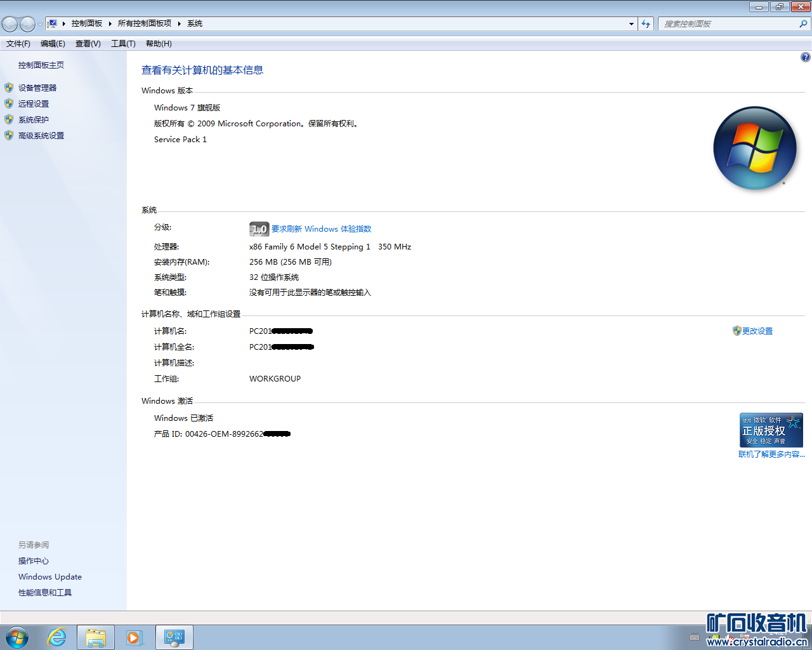The width and height of the screenshot is (812, 650).
Task: Expand the arrow after 所有控制面板项 breadcrumb
Action: (x=180, y=23)
